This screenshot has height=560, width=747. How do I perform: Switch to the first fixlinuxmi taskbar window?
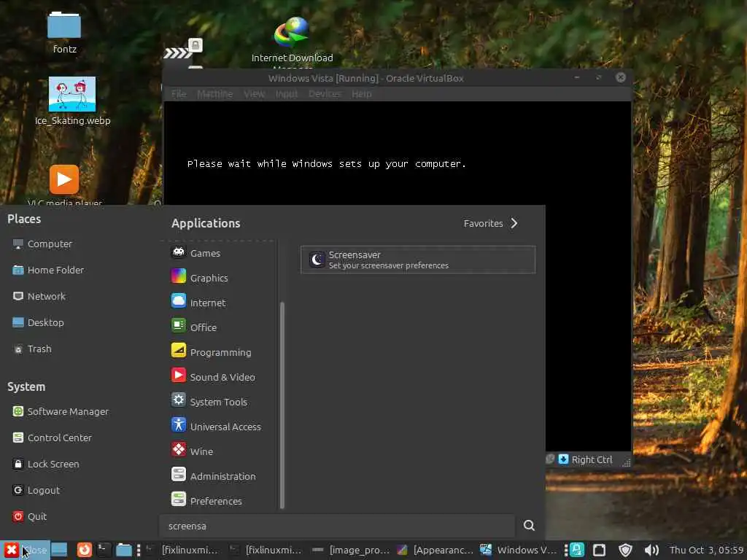pyautogui.click(x=182, y=550)
